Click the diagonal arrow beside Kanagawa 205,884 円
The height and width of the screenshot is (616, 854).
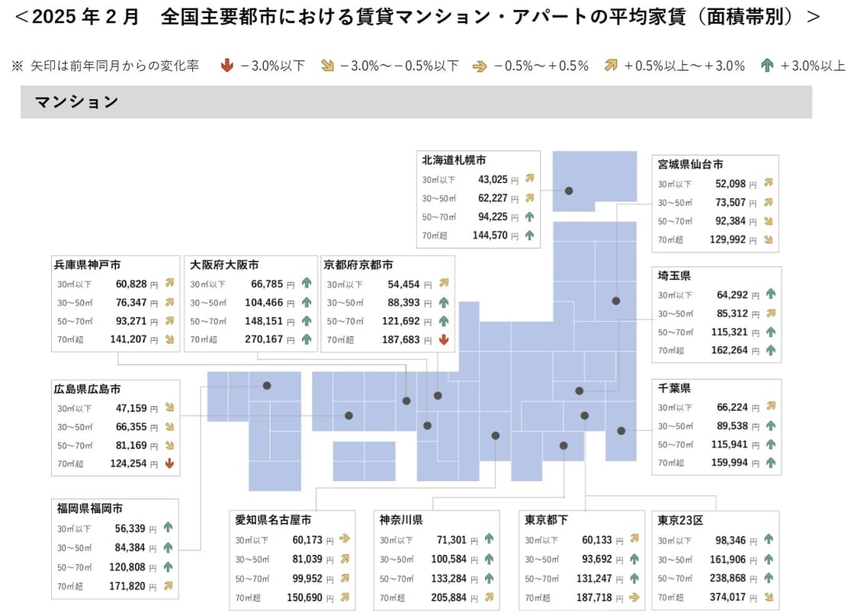489,597
